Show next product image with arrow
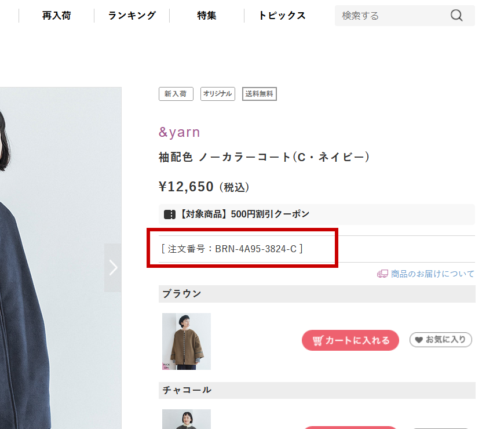 pos(113,268)
